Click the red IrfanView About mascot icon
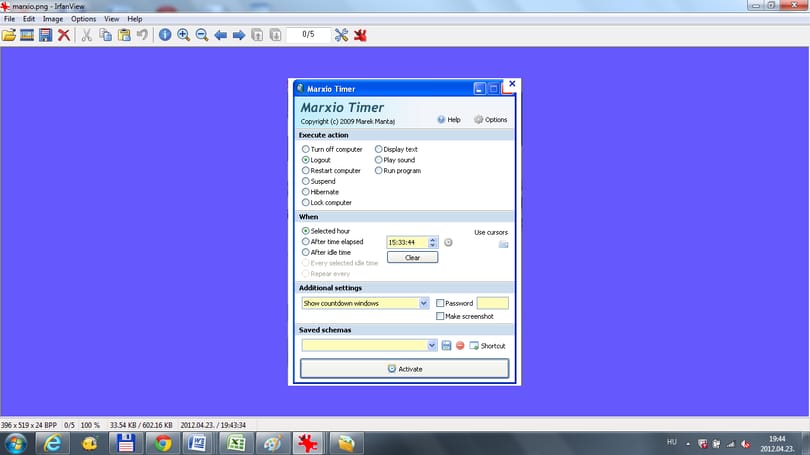 point(360,35)
